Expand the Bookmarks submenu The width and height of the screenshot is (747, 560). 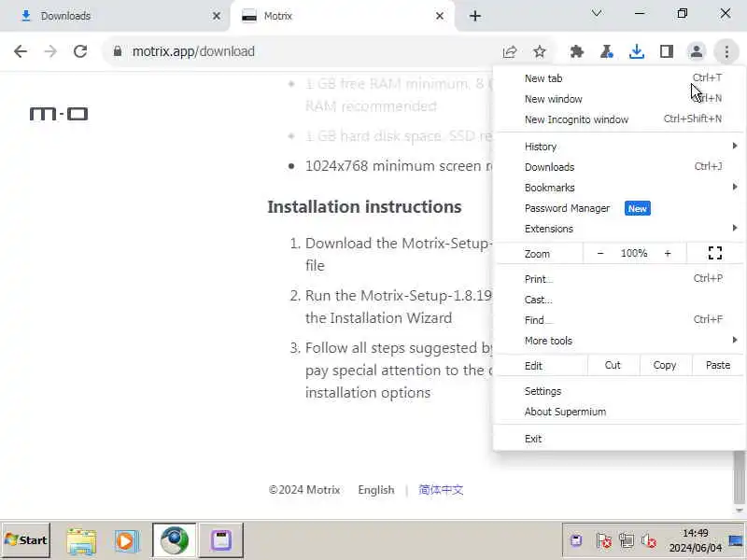[619, 188]
